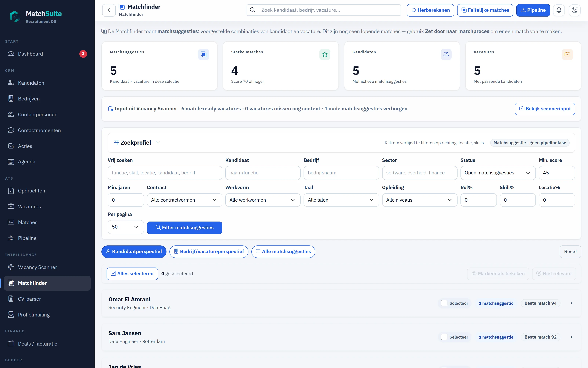The image size is (588, 368).
Task: Expand Sara Jansen row triangle
Action: click(572, 337)
